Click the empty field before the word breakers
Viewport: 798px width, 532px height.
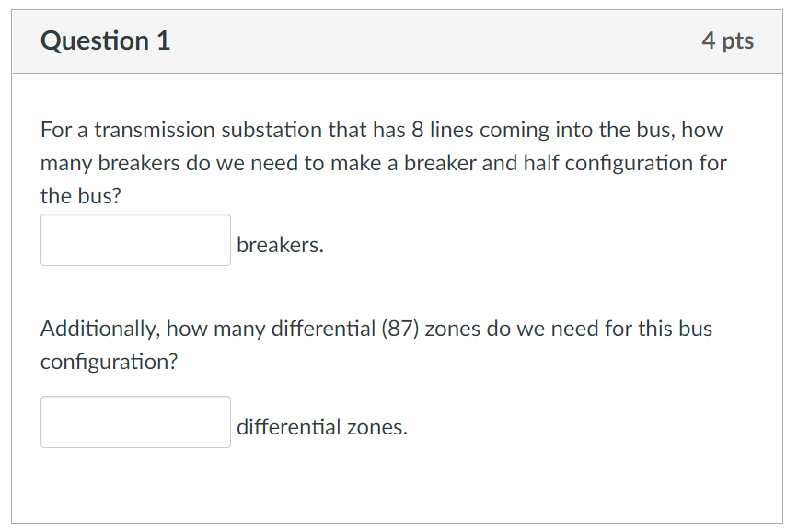pyautogui.click(x=134, y=239)
